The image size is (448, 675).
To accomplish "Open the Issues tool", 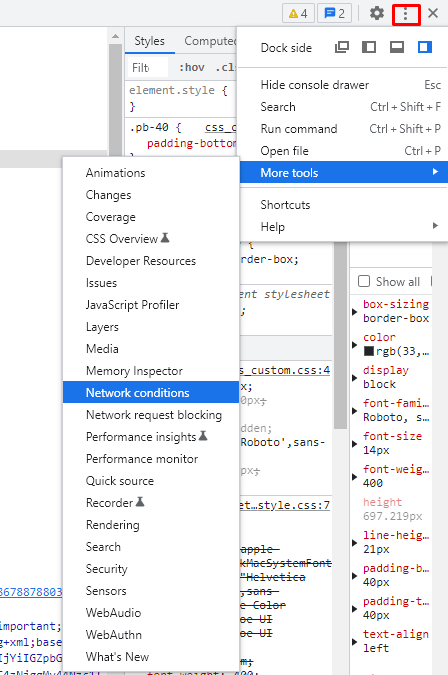I will (151, 283).
